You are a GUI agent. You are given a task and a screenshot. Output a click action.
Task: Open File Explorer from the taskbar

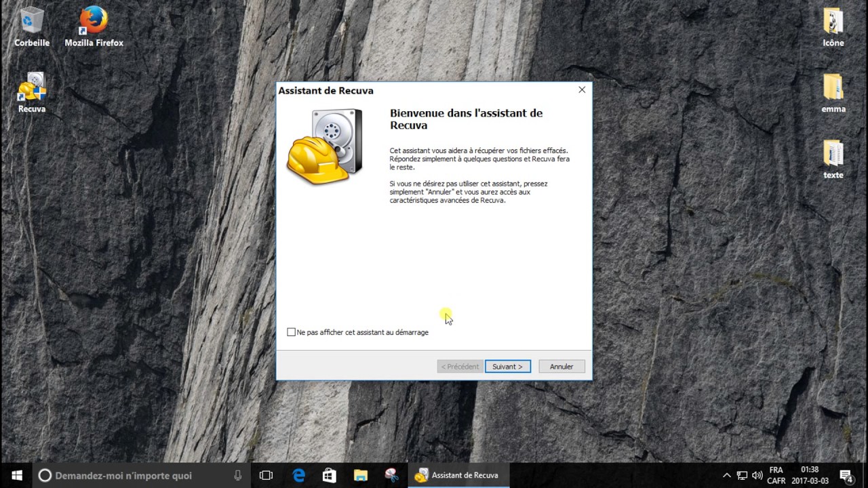(x=360, y=475)
